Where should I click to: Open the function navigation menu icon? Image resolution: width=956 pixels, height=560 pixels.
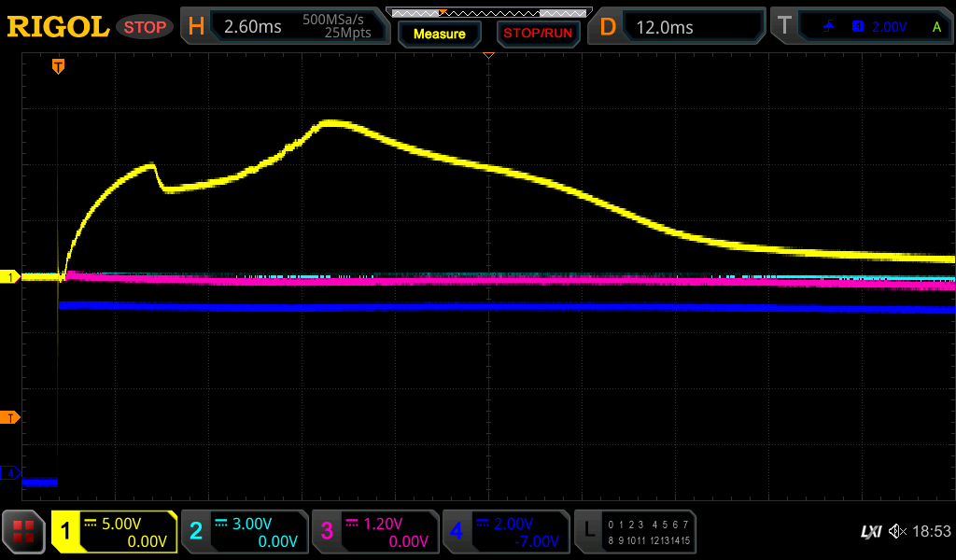[x=23, y=532]
